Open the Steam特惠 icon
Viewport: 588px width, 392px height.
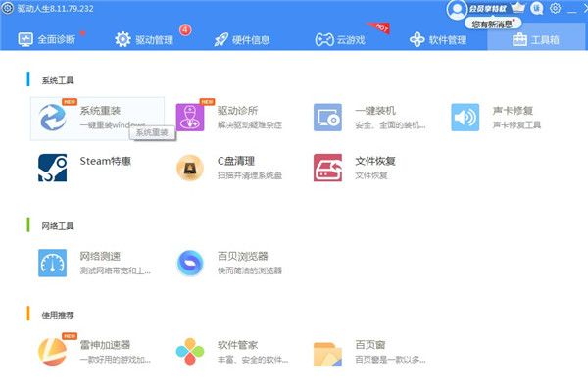click(53, 168)
